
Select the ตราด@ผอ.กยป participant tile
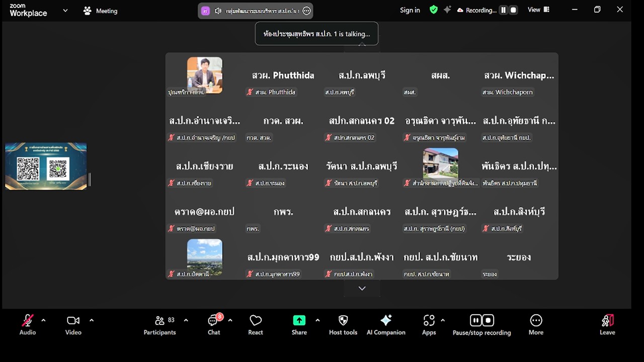(205, 212)
